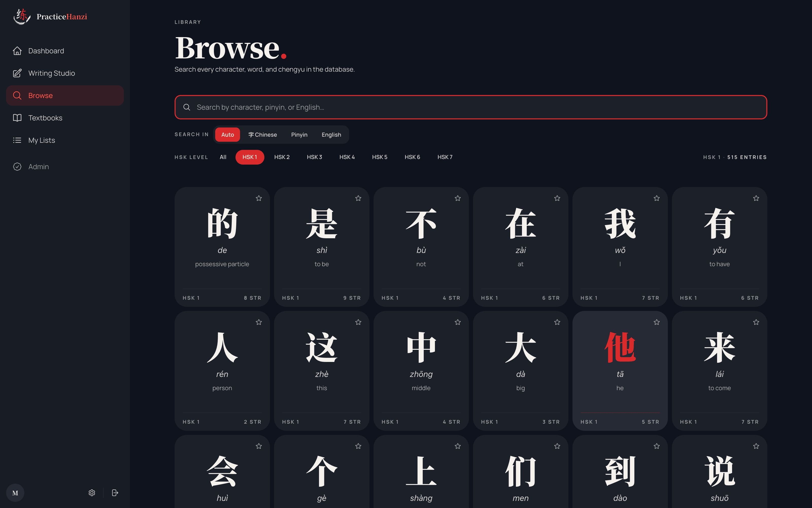Star the 这 zhè card
This screenshot has width=812, height=508.
point(358,322)
